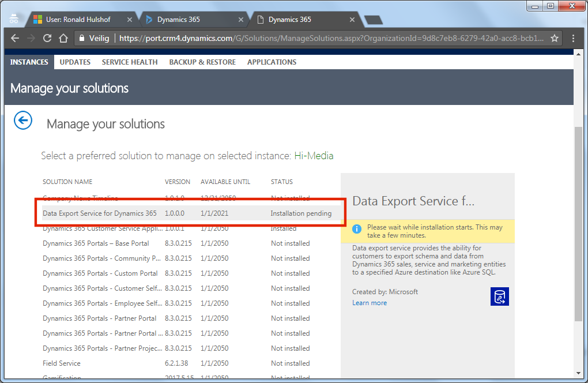Screen dimensions: 588x383
Task: Click the STATUS column header
Action: [282, 182]
